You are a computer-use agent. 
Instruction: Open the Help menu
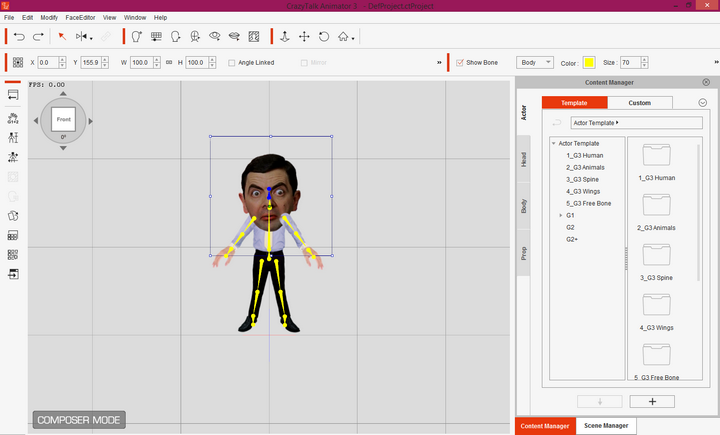(x=160, y=17)
